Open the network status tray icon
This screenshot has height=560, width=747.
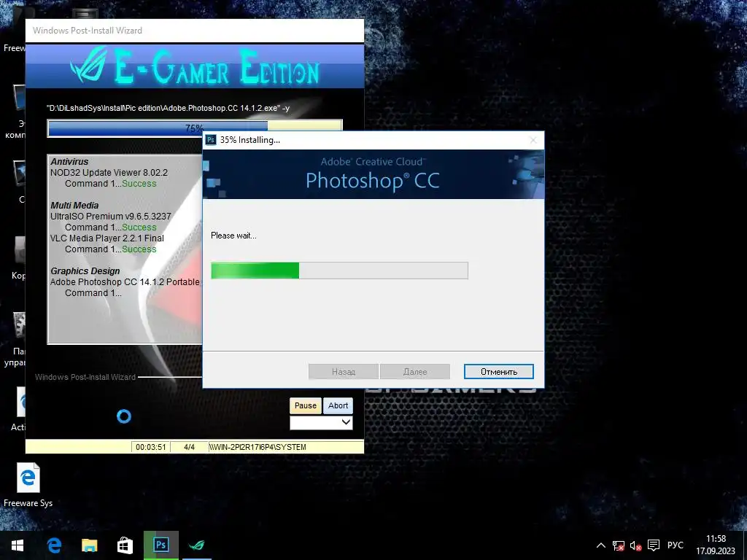coord(619,545)
